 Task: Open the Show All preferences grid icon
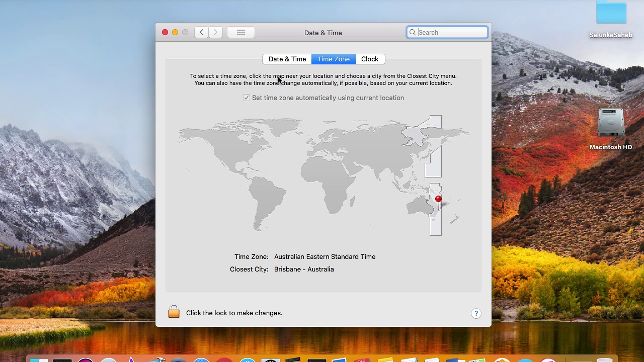[241, 32]
